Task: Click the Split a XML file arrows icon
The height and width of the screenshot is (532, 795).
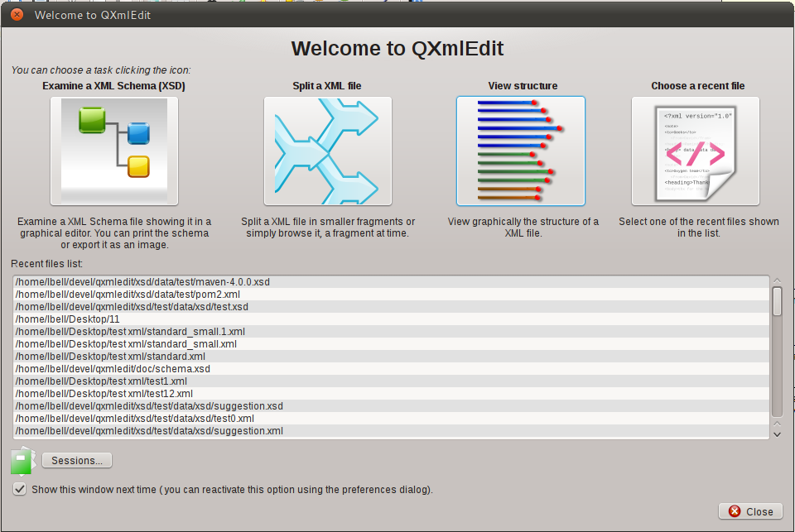Action: pyautogui.click(x=328, y=151)
